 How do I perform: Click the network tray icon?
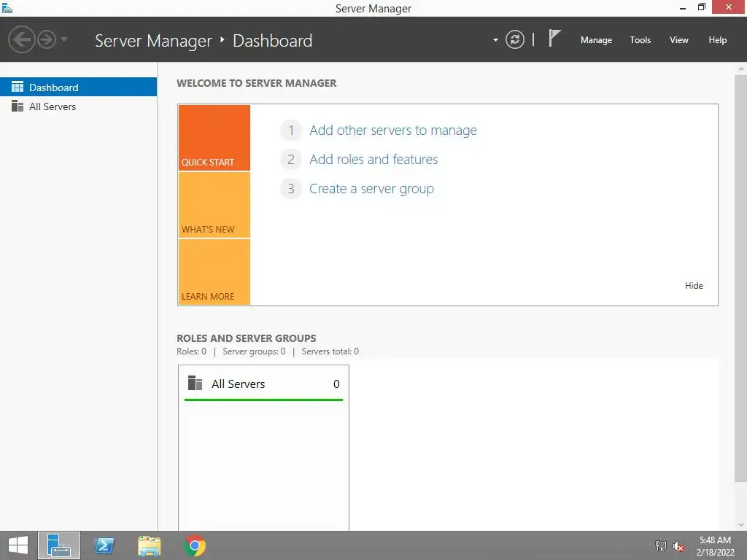(660, 545)
